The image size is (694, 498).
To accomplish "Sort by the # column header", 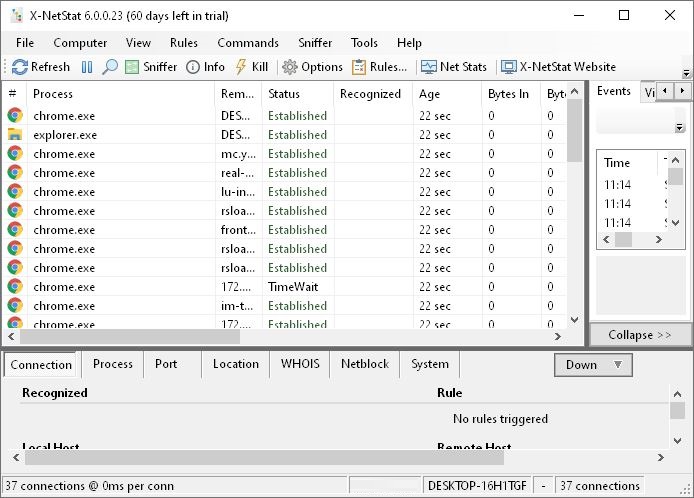I will [15, 94].
